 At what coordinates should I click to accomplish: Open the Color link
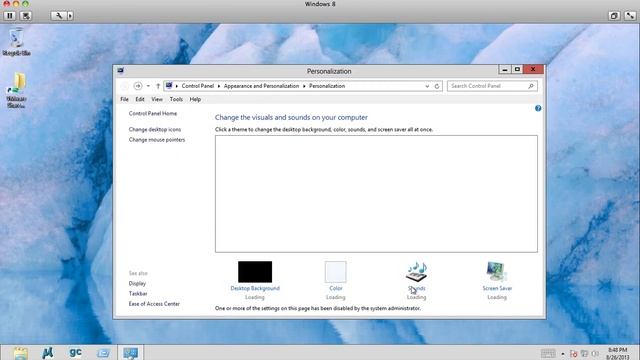[336, 288]
